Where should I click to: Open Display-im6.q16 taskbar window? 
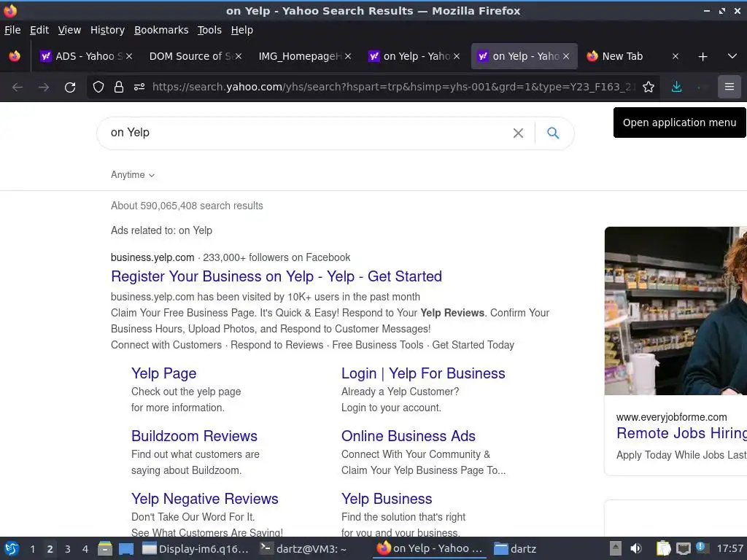click(x=196, y=548)
